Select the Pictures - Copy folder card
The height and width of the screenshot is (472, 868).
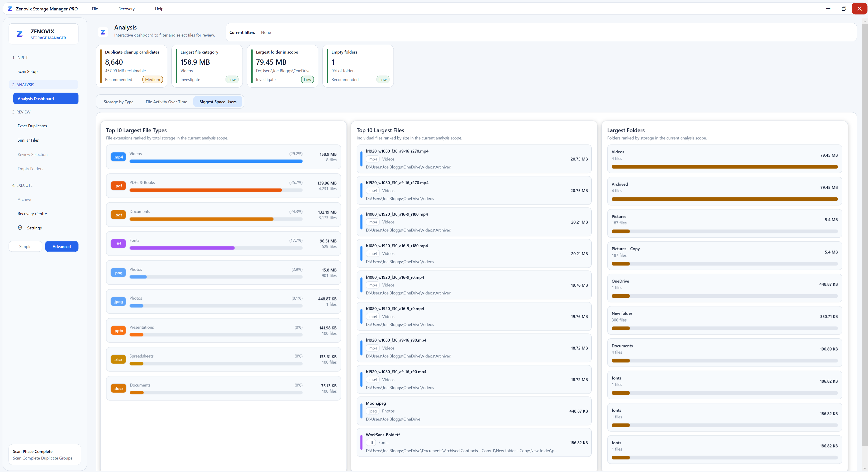[x=725, y=255]
